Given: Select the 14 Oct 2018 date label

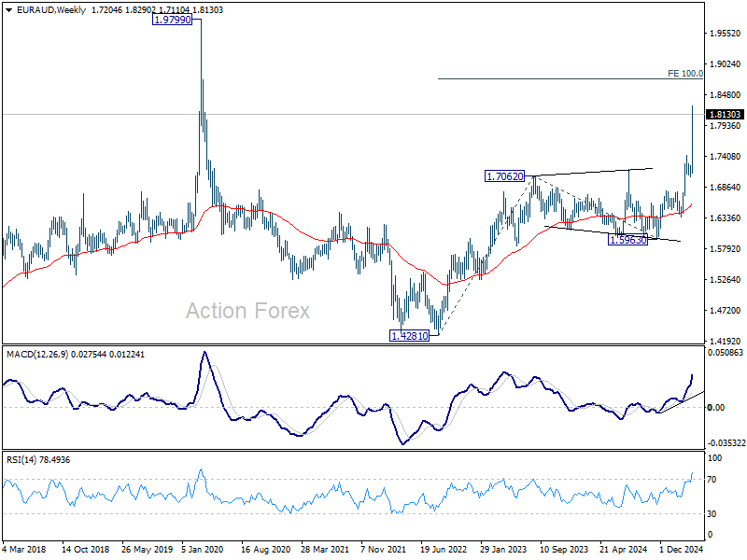Looking at the screenshot, I should click(x=85, y=549).
